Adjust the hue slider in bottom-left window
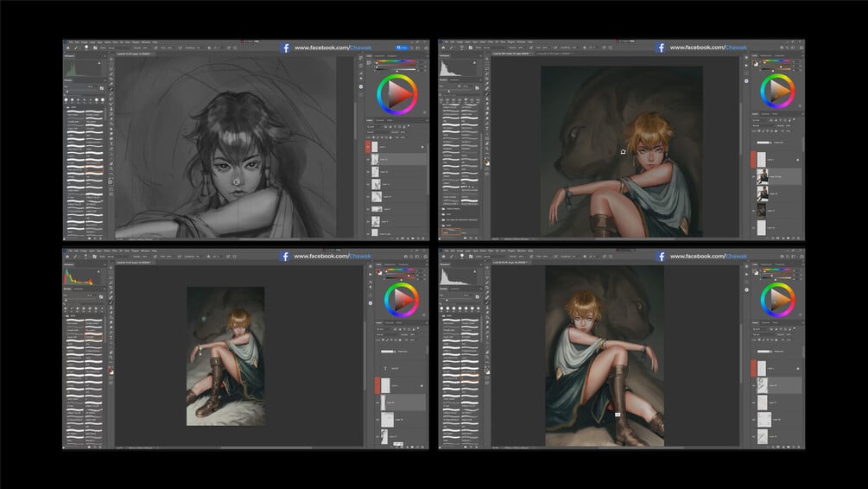 400,270
